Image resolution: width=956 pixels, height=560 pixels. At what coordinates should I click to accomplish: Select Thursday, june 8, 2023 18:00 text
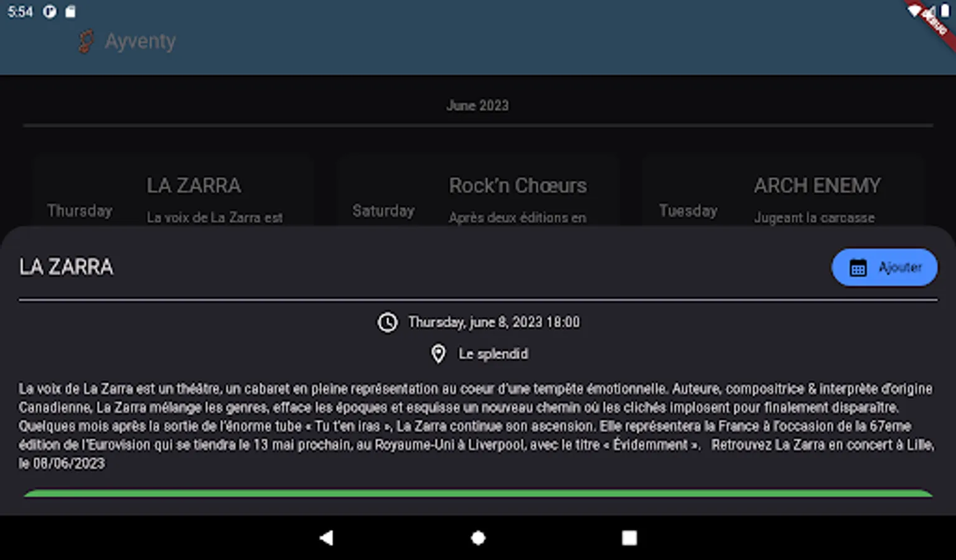(x=494, y=322)
